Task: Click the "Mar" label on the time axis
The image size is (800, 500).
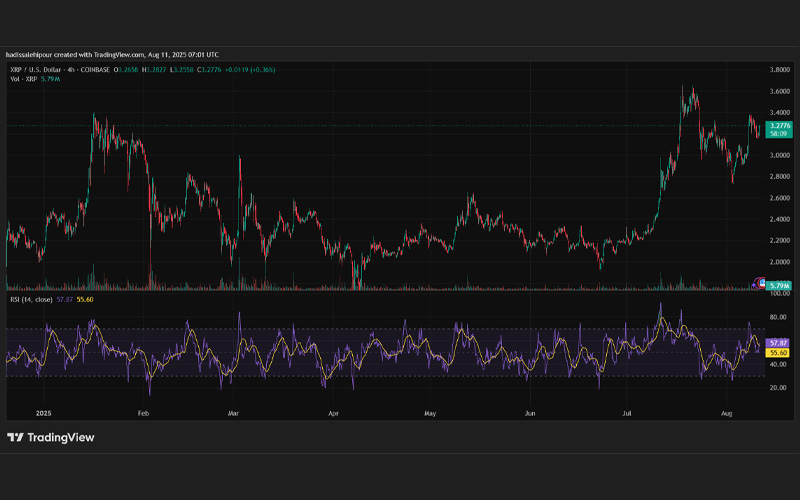Action: tap(233, 413)
